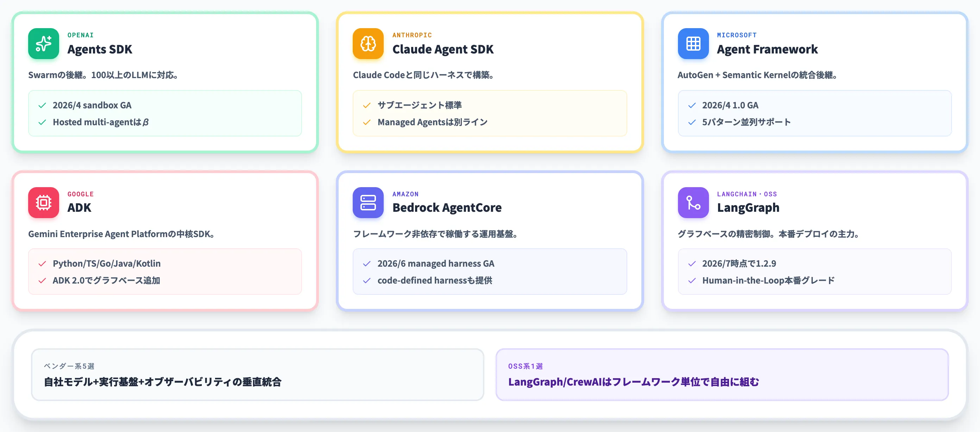Screen dimensions: 980x432
Task: Click the 'ADK 2.0でグラフベース追加' feature text
Action: [x=106, y=281]
